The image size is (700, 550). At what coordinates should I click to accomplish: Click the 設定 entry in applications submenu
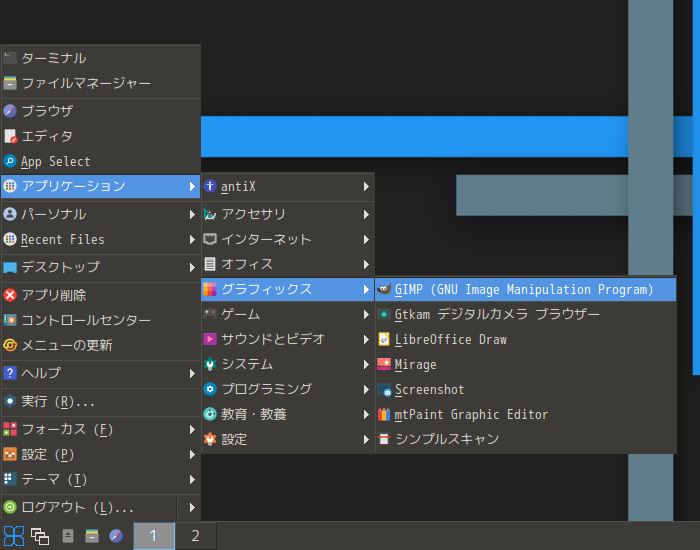click(288, 439)
